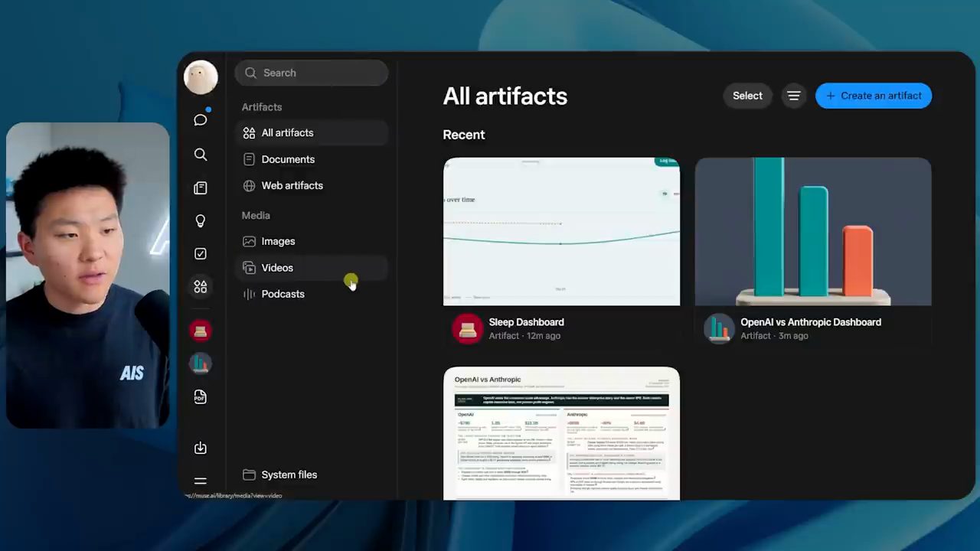Open Documents in the sidebar
The width and height of the screenshot is (980, 551).
312,159
